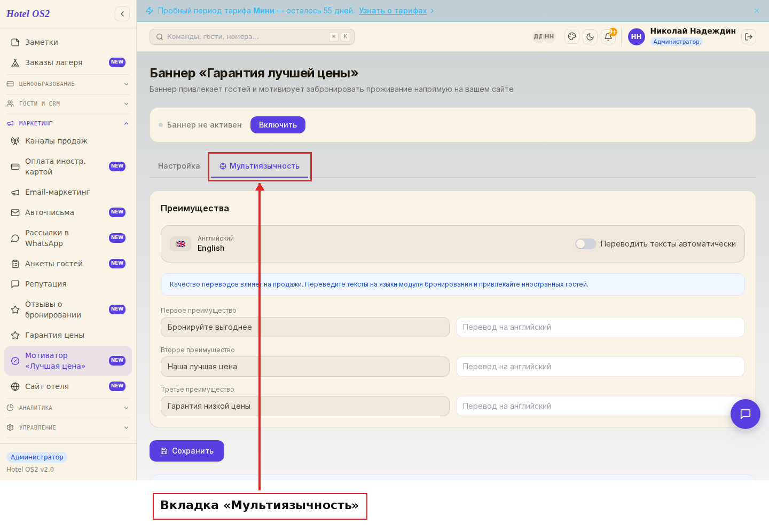Close the trial period banner
This screenshot has height=532, width=769.
pyautogui.click(x=757, y=11)
